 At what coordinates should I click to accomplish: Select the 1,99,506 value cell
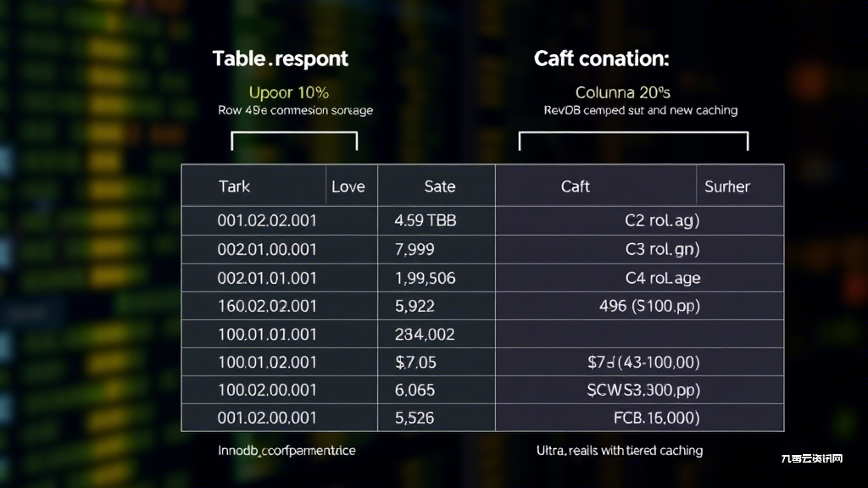[425, 278]
